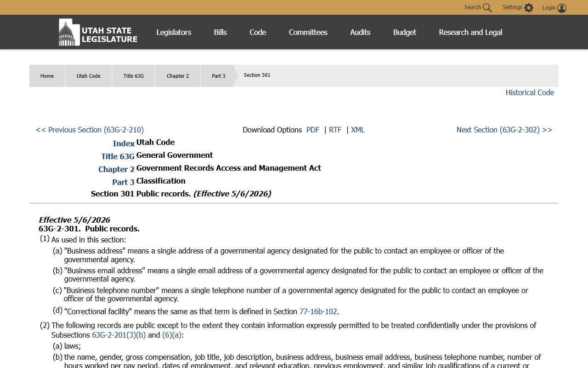Click the Settings text label in top bar
The height and width of the screenshot is (368, 588).
(512, 7)
